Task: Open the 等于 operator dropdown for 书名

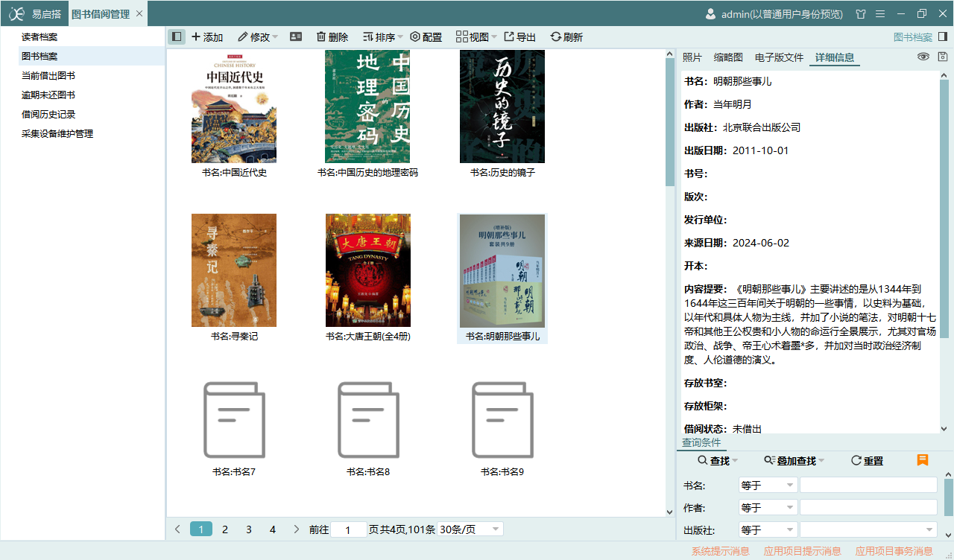Action: 768,486
